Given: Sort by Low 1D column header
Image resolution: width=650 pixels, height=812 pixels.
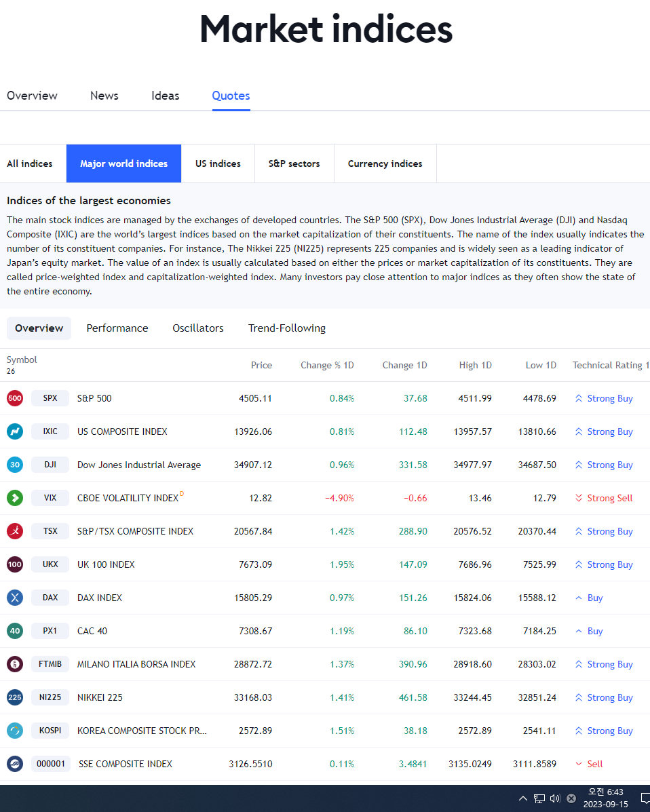Looking at the screenshot, I should click(541, 365).
